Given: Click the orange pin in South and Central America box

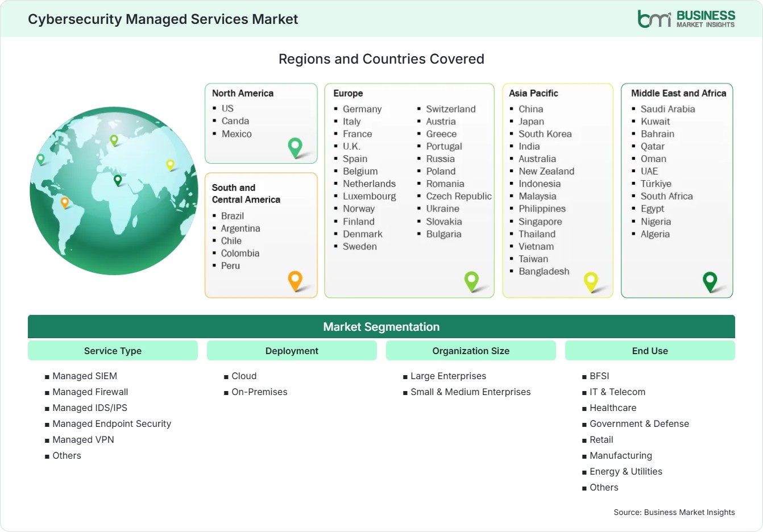Looking at the screenshot, I should [x=295, y=281].
